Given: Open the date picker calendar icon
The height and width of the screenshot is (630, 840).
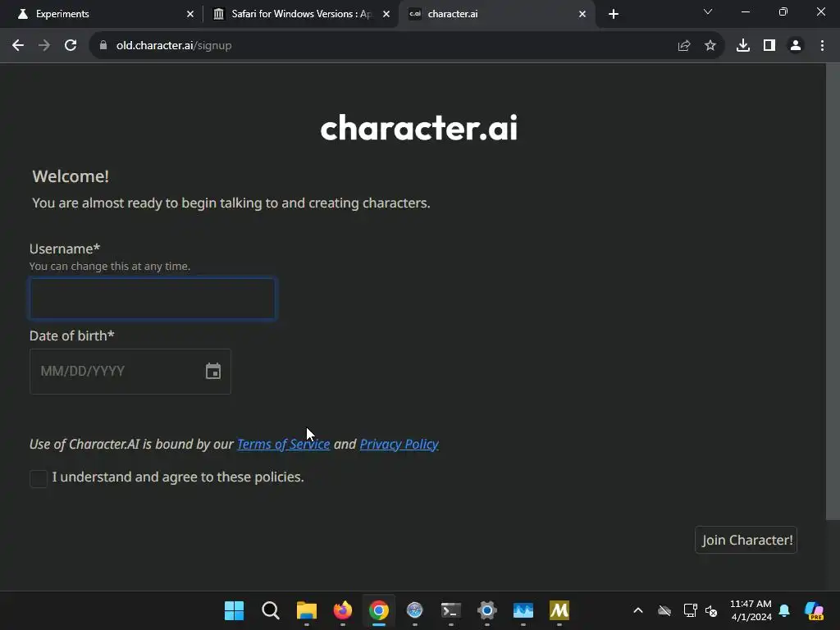Looking at the screenshot, I should (212, 371).
